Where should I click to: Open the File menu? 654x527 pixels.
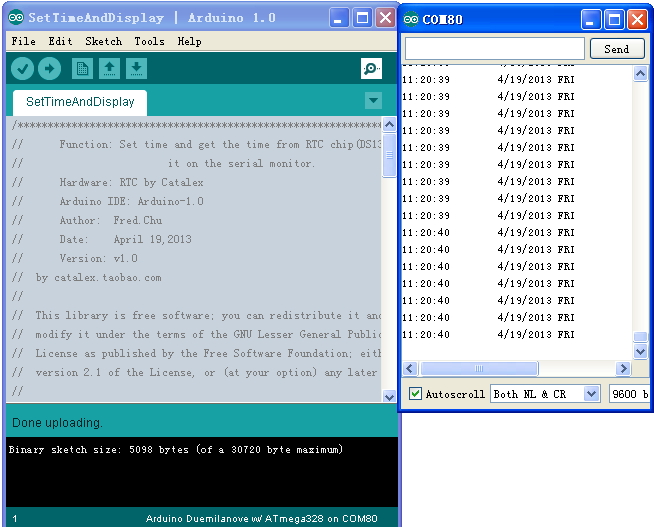23,41
